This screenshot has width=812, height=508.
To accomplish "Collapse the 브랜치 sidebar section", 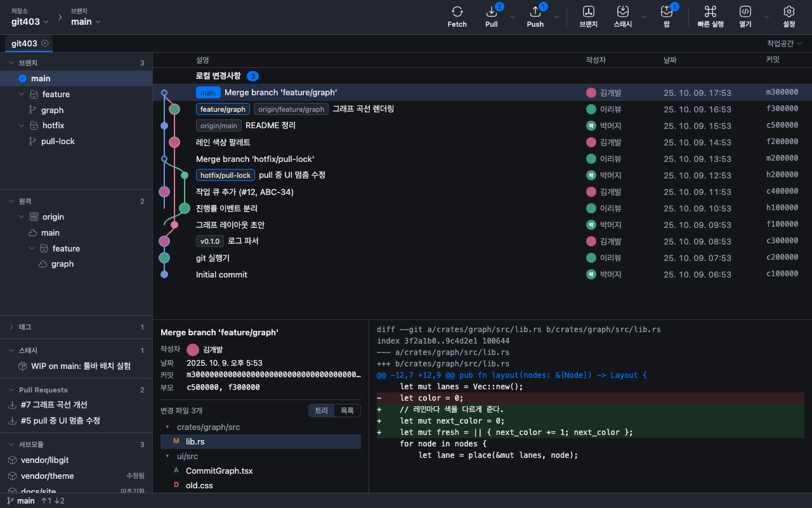I will (11, 63).
